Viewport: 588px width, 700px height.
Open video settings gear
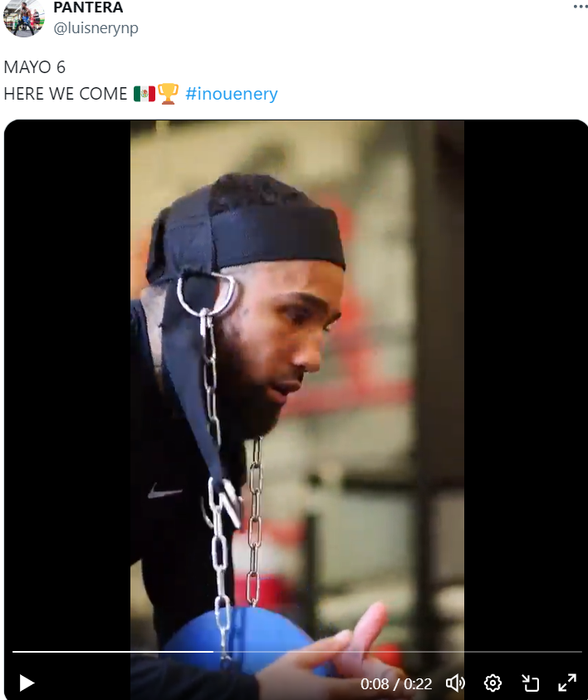(492, 683)
